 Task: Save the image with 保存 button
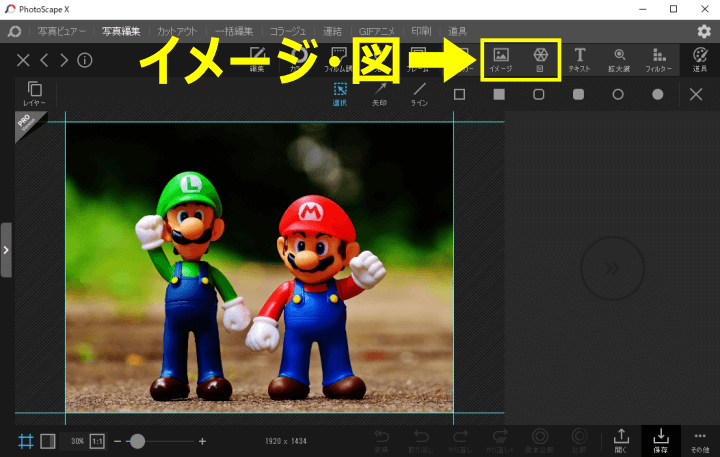[x=661, y=440]
